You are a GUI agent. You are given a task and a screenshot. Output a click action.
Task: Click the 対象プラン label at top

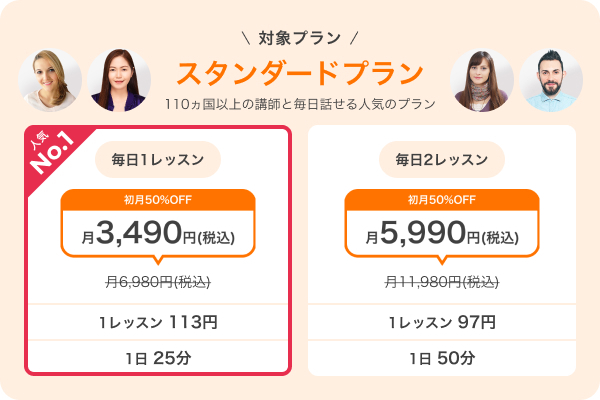[x=300, y=38]
